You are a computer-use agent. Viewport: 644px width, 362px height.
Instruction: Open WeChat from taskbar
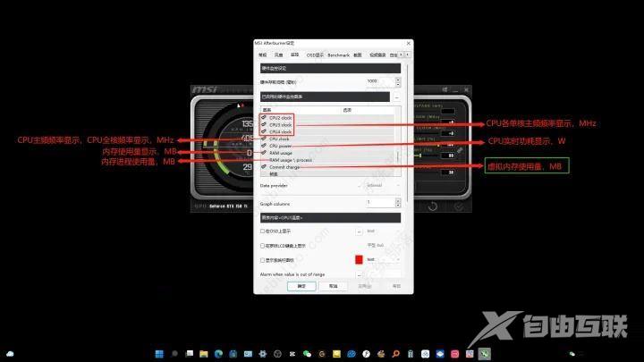pos(307,354)
